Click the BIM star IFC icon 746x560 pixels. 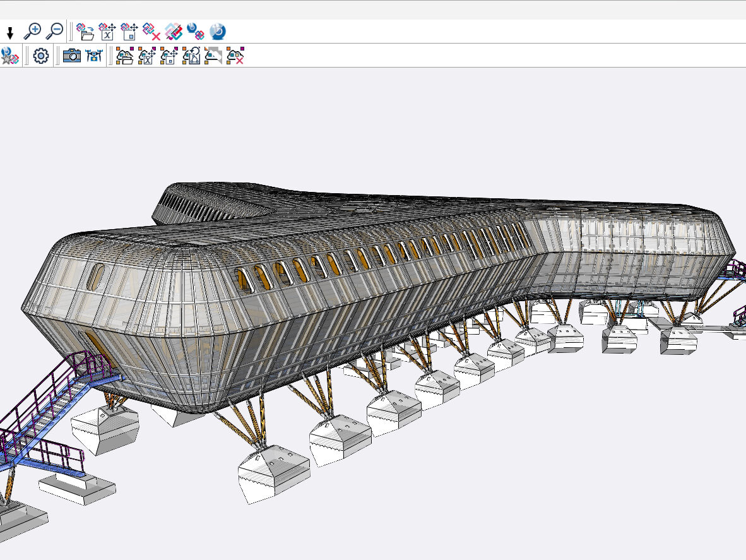(x=9, y=56)
